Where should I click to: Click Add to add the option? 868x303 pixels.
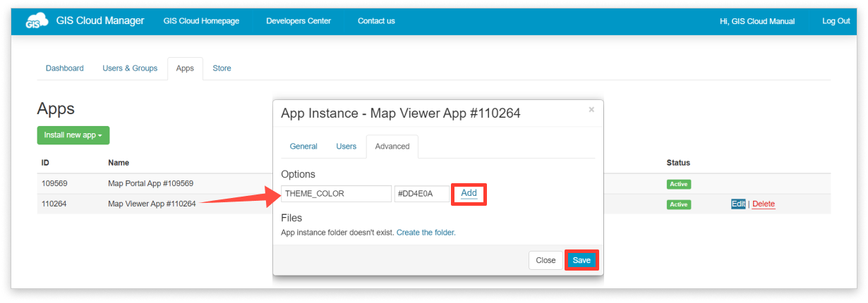coord(469,193)
